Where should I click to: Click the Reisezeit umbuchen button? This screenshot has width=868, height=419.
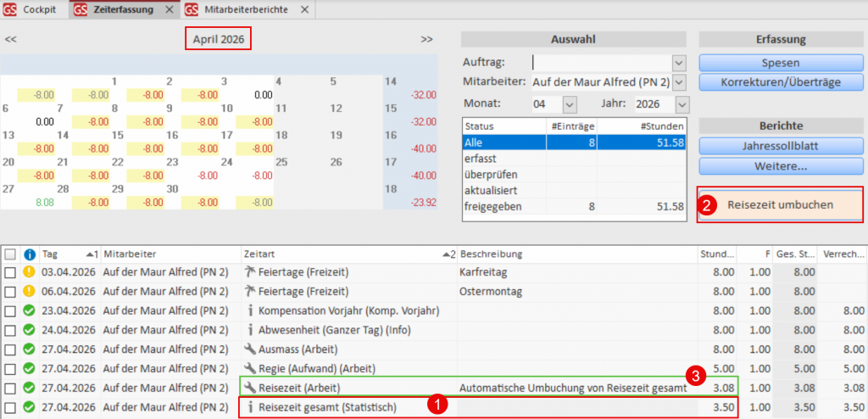tap(780, 205)
